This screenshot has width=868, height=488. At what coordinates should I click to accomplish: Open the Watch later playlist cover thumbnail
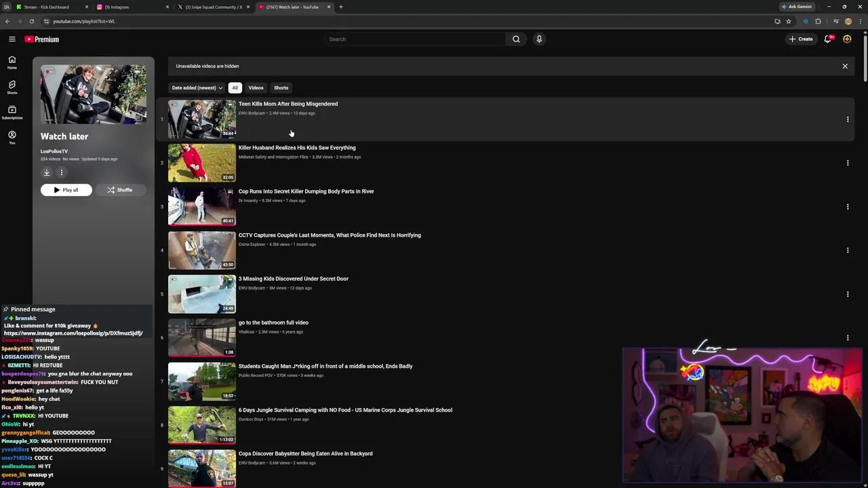94,94
